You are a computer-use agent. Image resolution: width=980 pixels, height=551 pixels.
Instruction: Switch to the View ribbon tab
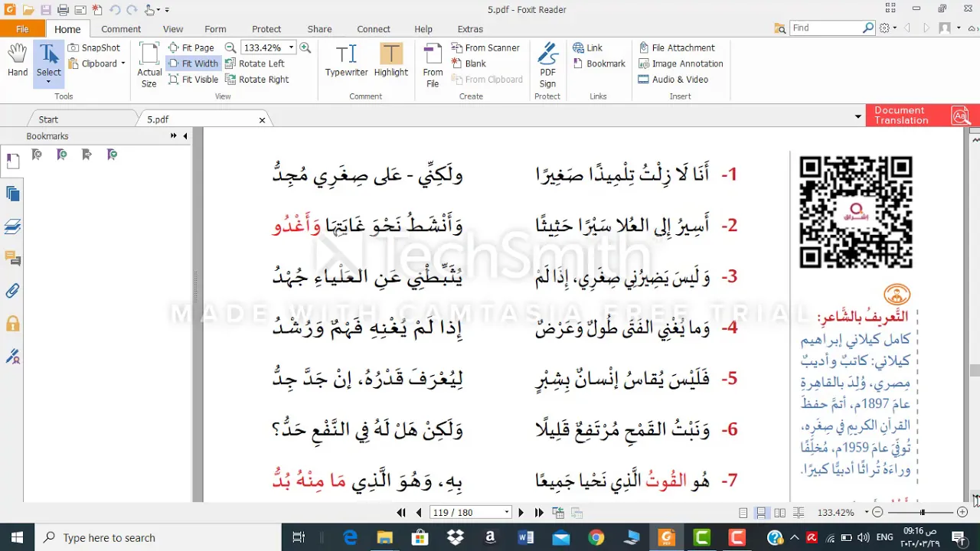(173, 29)
